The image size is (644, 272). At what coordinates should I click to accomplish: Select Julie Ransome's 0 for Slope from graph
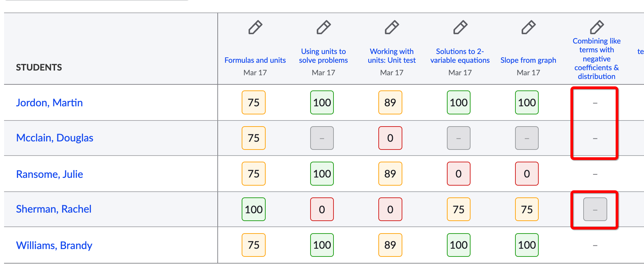click(x=527, y=173)
